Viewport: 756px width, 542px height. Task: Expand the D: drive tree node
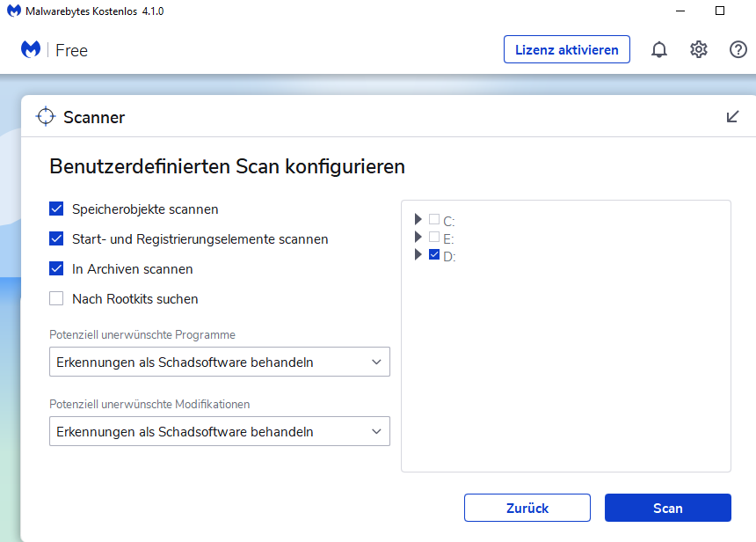click(418, 254)
